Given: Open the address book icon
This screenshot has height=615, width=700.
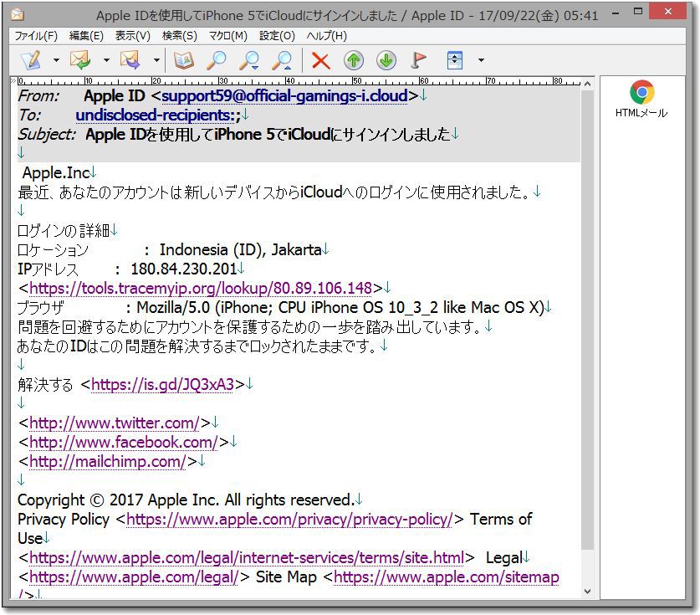Looking at the screenshot, I should 183,60.
